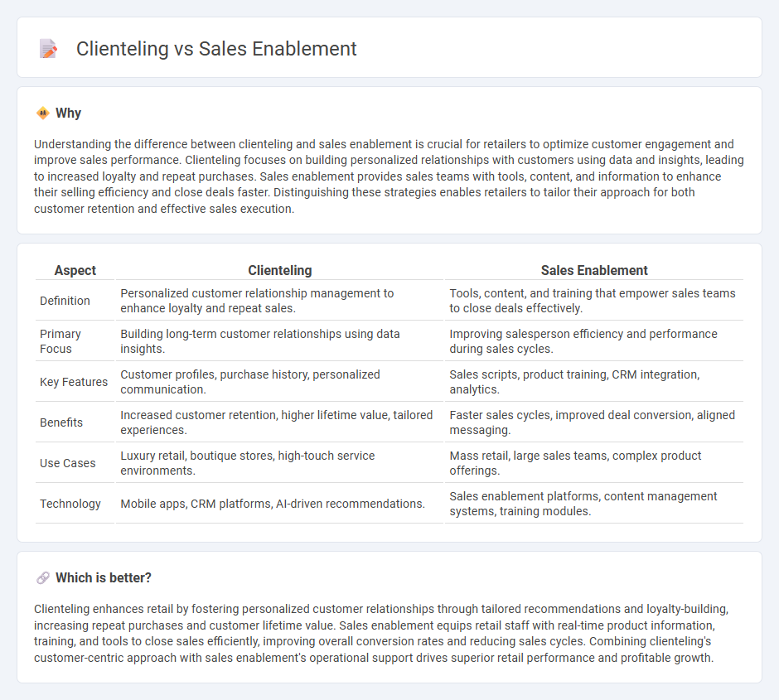Click cell 'Personalized customer relationship management to enhance loyalty'
Viewport: 779px width, 700px height.
tap(280, 301)
